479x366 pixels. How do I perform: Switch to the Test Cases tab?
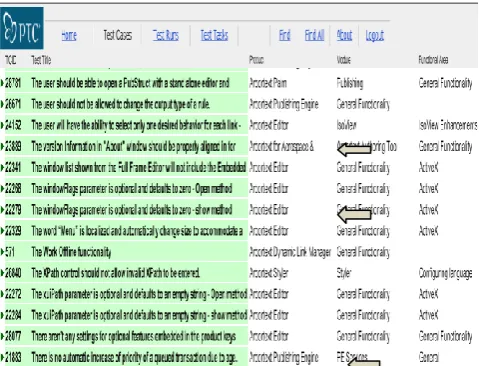(x=118, y=35)
